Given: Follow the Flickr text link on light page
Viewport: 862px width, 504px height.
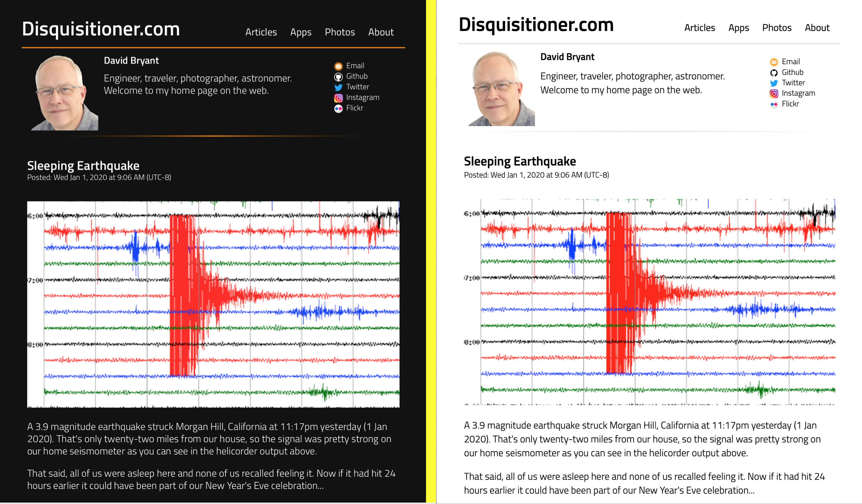Looking at the screenshot, I should click(x=790, y=104).
